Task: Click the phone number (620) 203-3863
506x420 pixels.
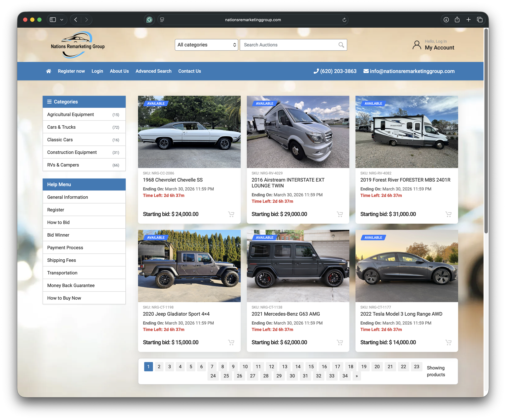Action: [335, 71]
